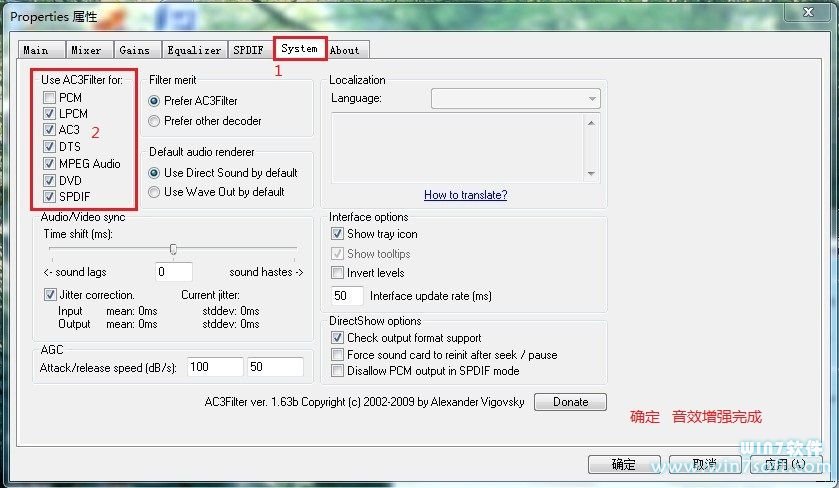Toggle the AC3 format checkbox
Viewport: 839px width, 488px height.
[x=49, y=129]
